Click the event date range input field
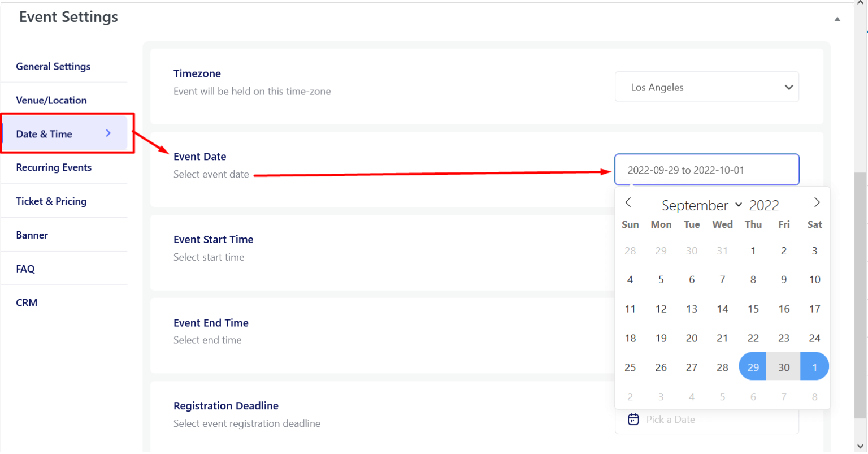The width and height of the screenshot is (868, 454). [707, 169]
